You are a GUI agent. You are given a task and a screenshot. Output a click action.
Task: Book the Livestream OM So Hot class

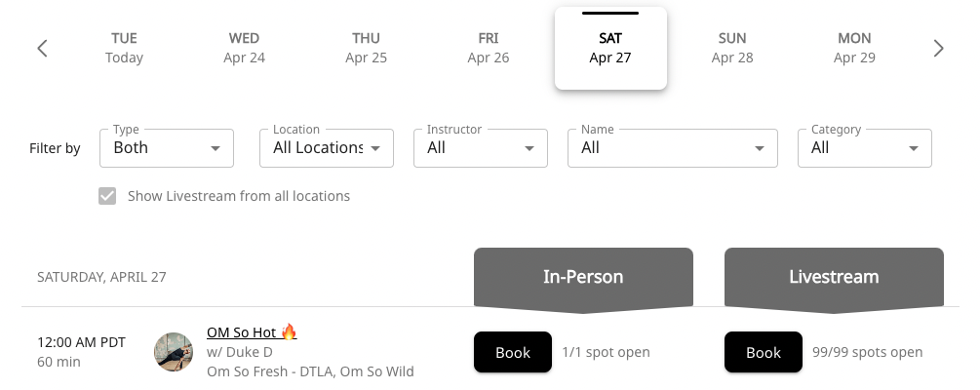click(x=764, y=352)
